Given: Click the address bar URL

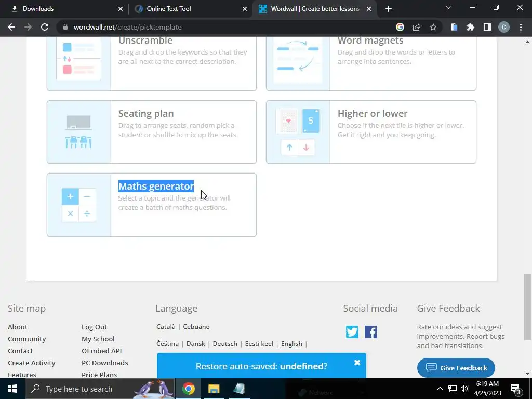Looking at the screenshot, I should click(128, 27).
